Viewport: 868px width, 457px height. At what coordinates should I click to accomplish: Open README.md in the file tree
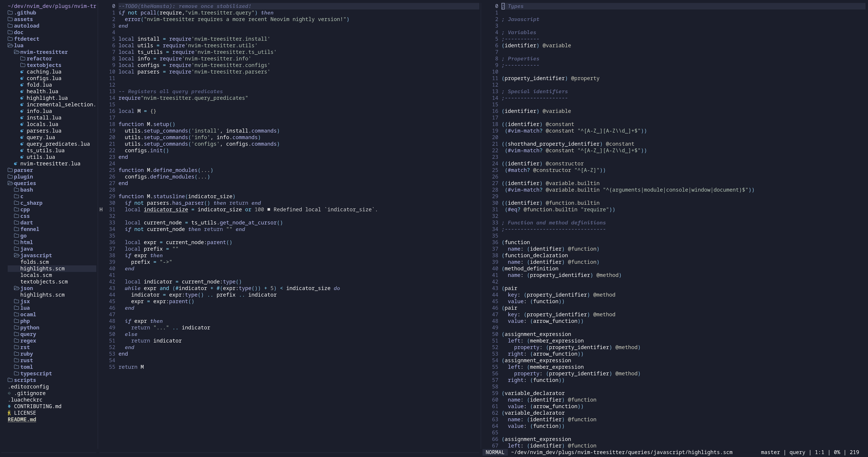tap(22, 420)
